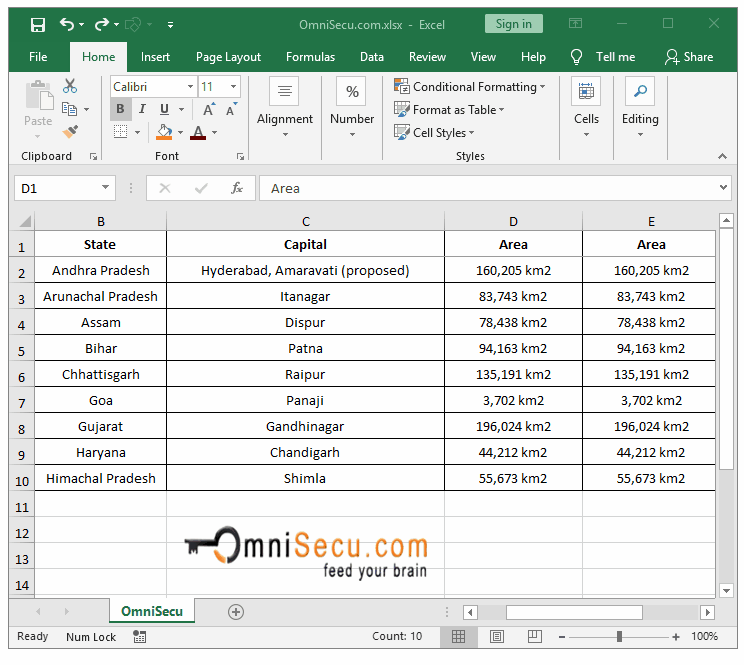Click the Save icon in the title bar
744x665 pixels.
point(38,24)
